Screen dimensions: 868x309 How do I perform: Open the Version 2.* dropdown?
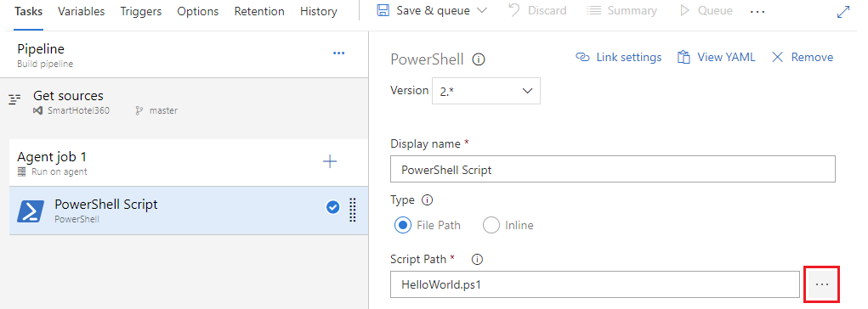tap(486, 91)
